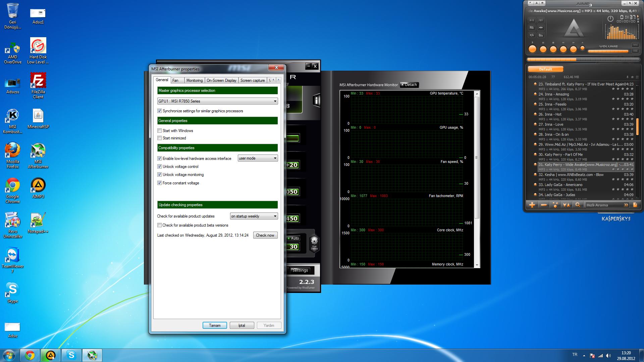Open the On-Screen Display tab
The image size is (644, 362).
tap(221, 80)
